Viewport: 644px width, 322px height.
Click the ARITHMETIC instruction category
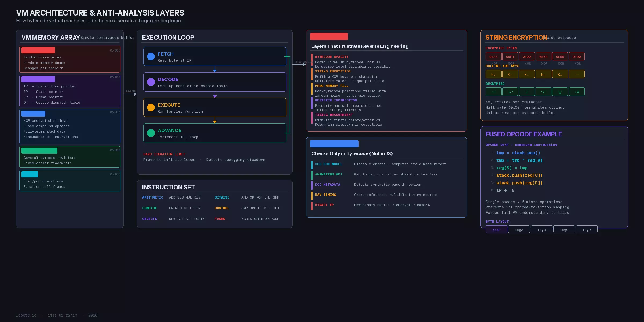tap(152, 197)
